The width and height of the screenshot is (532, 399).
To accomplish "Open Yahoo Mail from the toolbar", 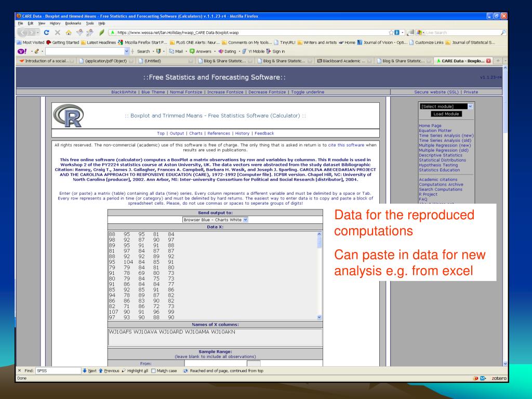I will (x=176, y=51).
